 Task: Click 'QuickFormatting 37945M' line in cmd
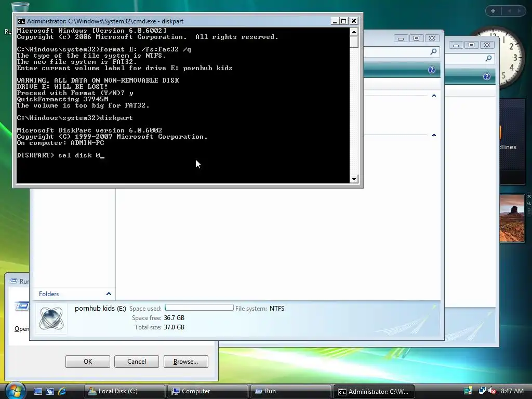coord(63,99)
